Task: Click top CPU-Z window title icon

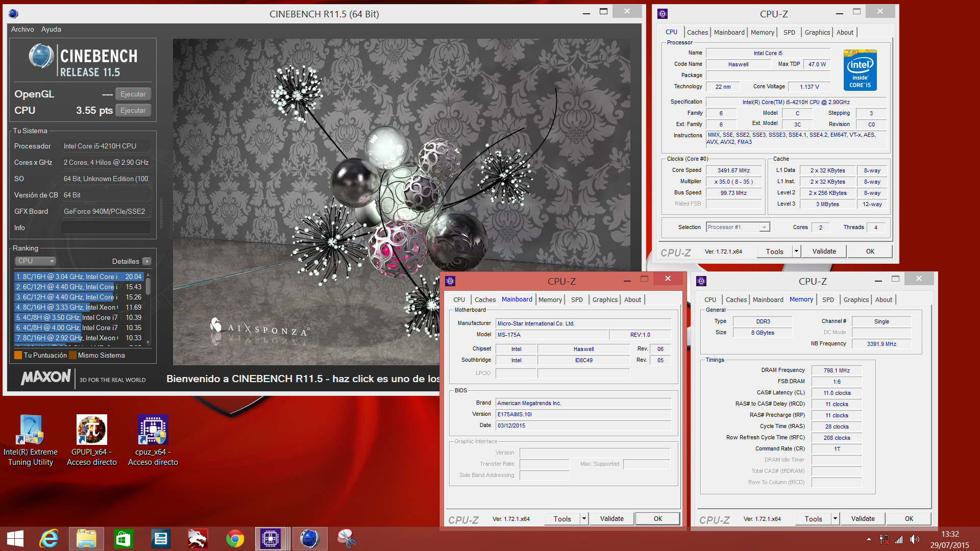Action: click(x=663, y=14)
